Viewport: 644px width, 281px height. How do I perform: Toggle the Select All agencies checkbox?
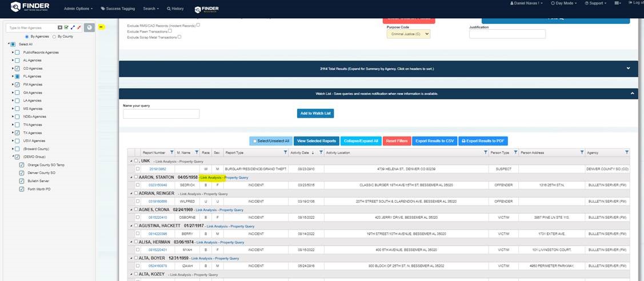[x=13, y=45]
